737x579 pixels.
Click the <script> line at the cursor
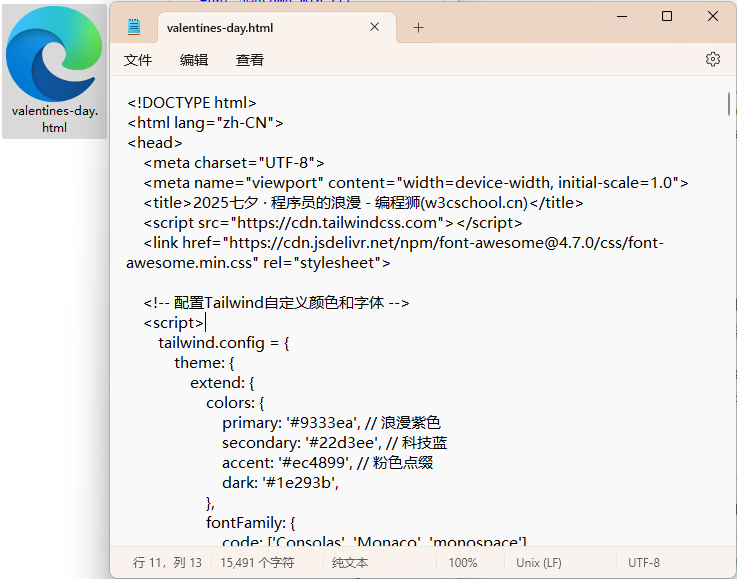173,323
